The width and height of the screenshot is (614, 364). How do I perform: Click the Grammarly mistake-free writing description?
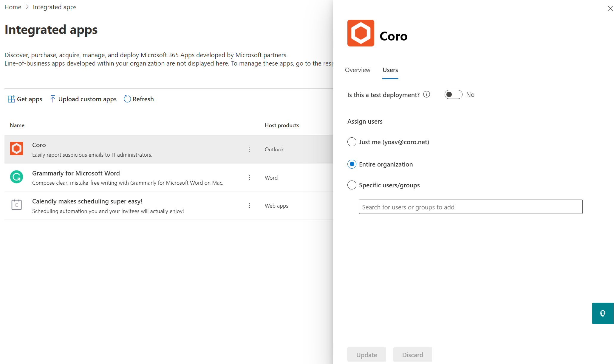click(x=128, y=183)
